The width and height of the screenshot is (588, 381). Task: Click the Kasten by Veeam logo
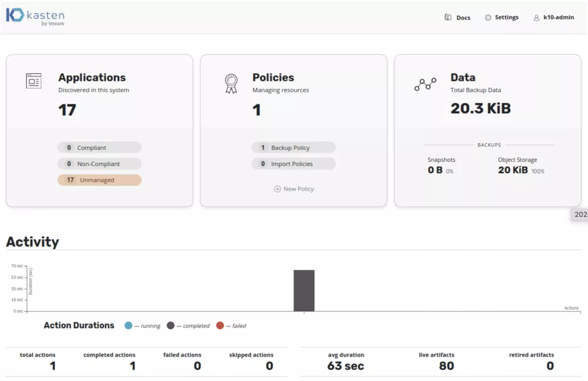click(x=35, y=17)
